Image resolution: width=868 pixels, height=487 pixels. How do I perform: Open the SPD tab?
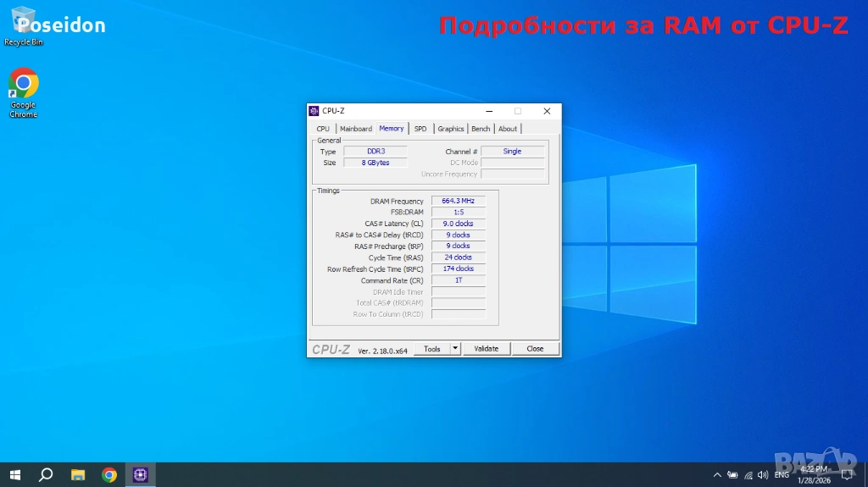[x=420, y=129]
